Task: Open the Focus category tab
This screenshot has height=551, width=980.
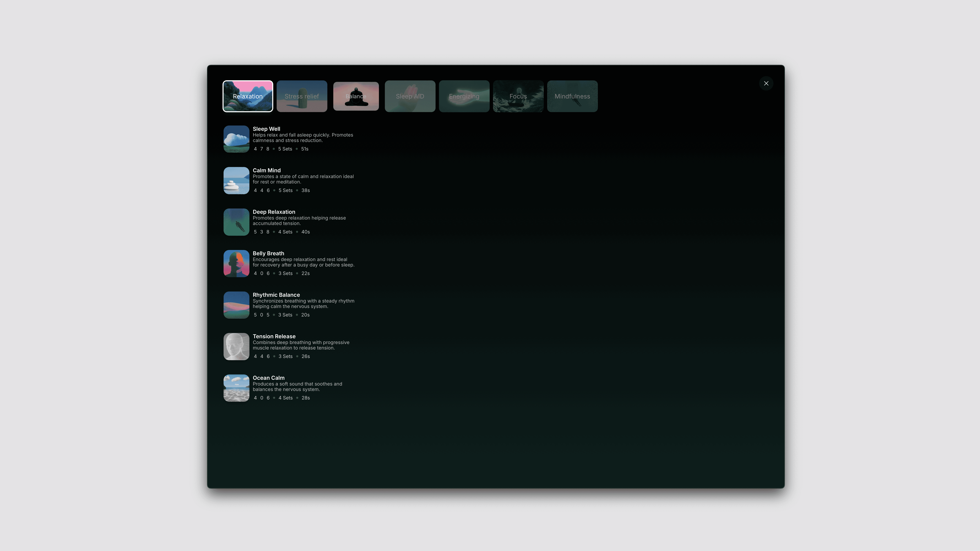Action: [x=518, y=96]
